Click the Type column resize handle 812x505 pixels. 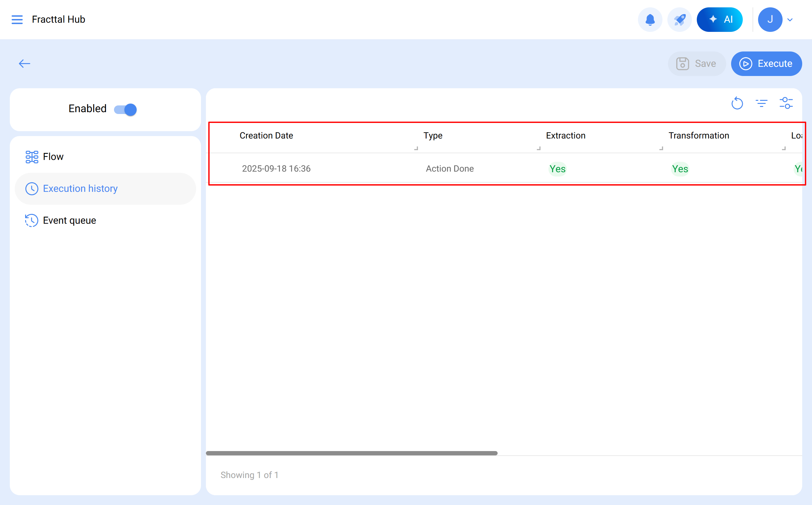[538, 148]
